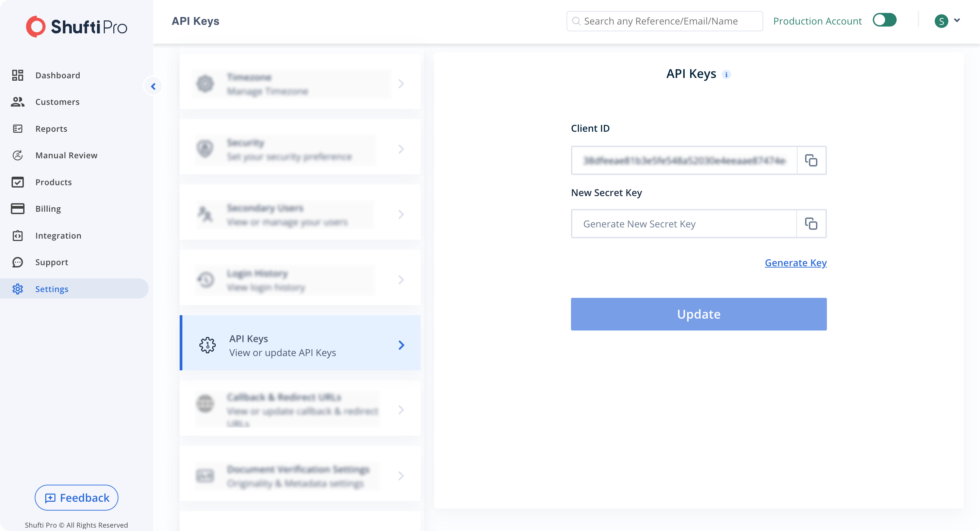Focus the Search Reference/Email/Name field
This screenshot has height=531, width=980.
click(664, 21)
